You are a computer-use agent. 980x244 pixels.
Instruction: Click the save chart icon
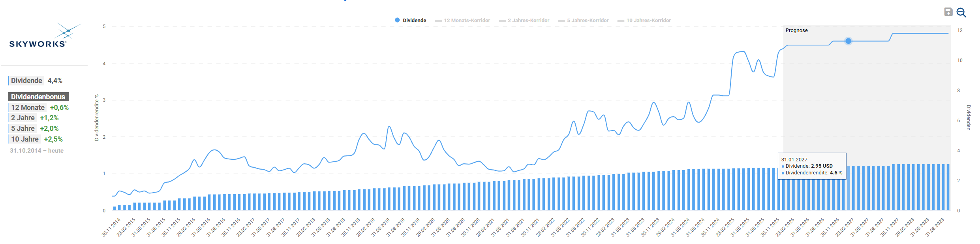pos(948,12)
